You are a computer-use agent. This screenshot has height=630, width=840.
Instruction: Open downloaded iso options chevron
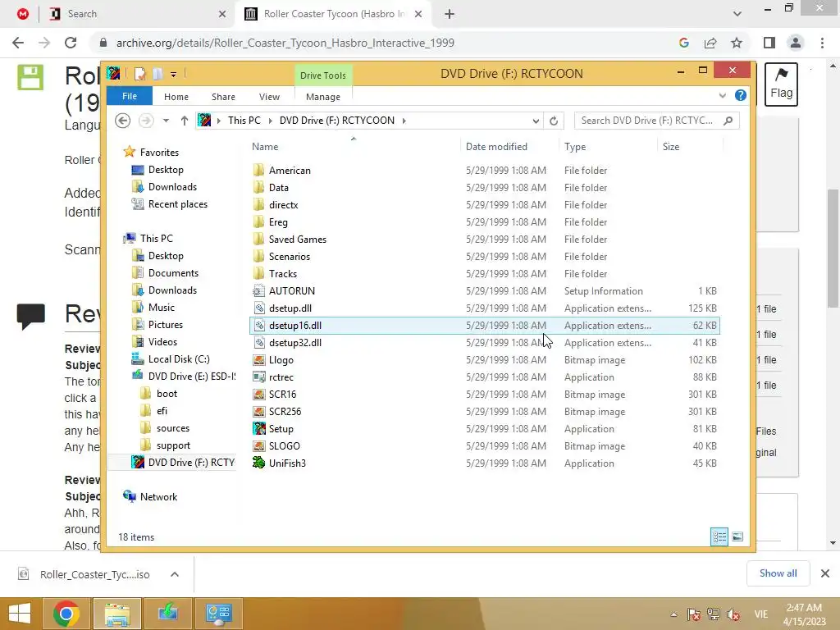175,574
